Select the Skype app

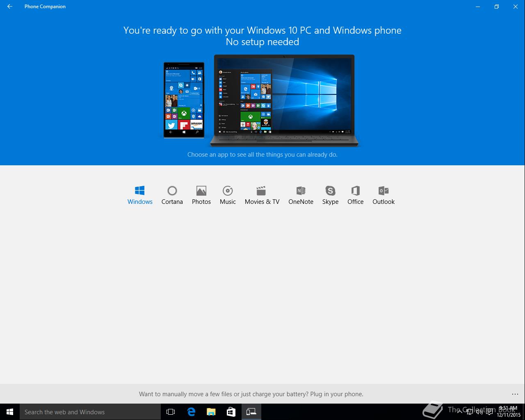pyautogui.click(x=330, y=195)
